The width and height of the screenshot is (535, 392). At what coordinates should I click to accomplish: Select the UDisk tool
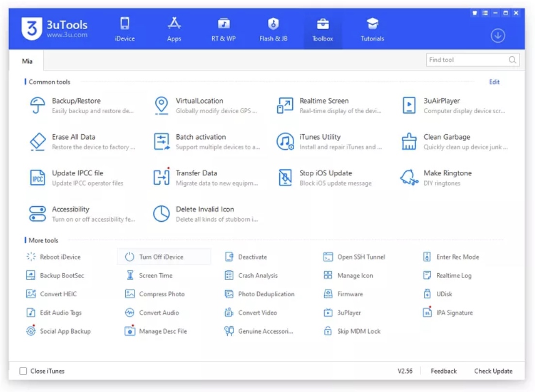(x=438, y=294)
